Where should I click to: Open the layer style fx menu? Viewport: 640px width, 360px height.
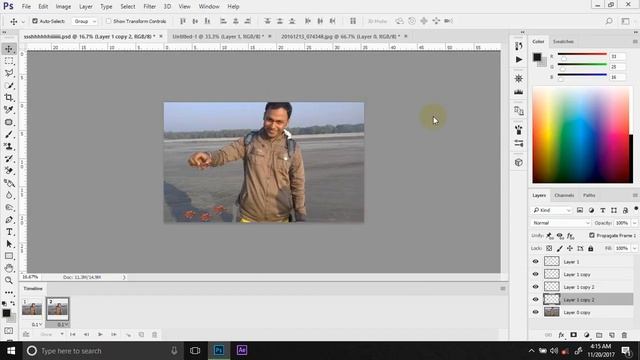[561, 335]
